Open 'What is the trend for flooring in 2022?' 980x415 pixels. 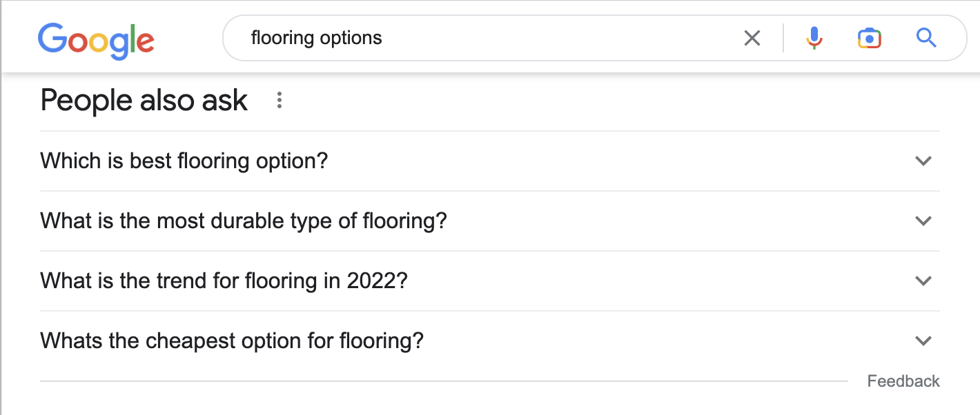(x=490, y=281)
